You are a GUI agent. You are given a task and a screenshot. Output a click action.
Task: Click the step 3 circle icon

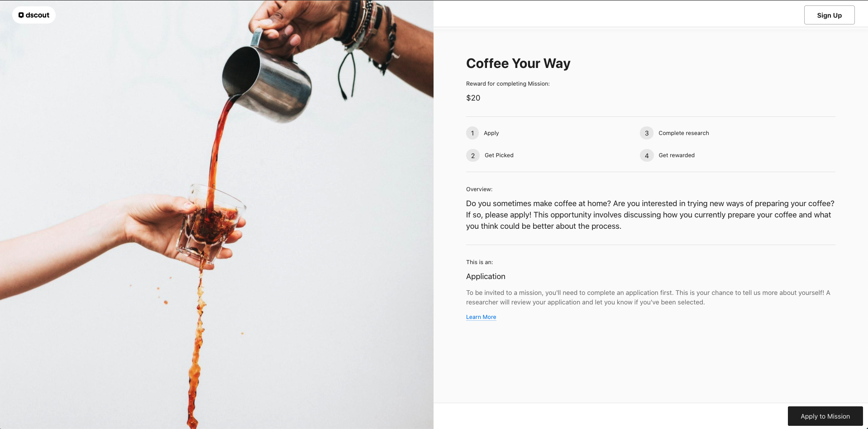pyautogui.click(x=647, y=133)
